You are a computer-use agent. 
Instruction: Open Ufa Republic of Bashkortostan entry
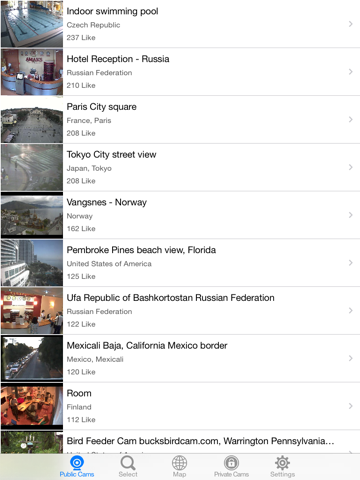[180, 311]
